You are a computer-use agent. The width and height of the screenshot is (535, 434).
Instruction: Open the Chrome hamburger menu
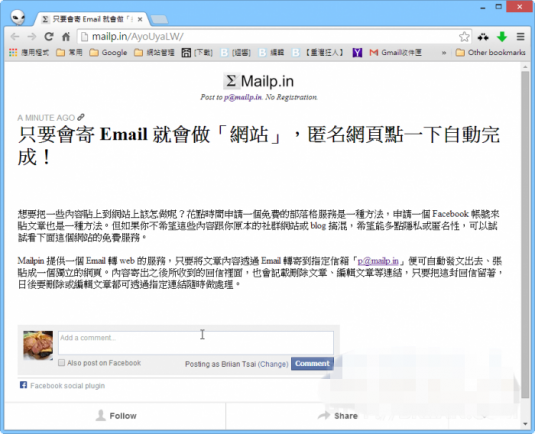point(520,37)
